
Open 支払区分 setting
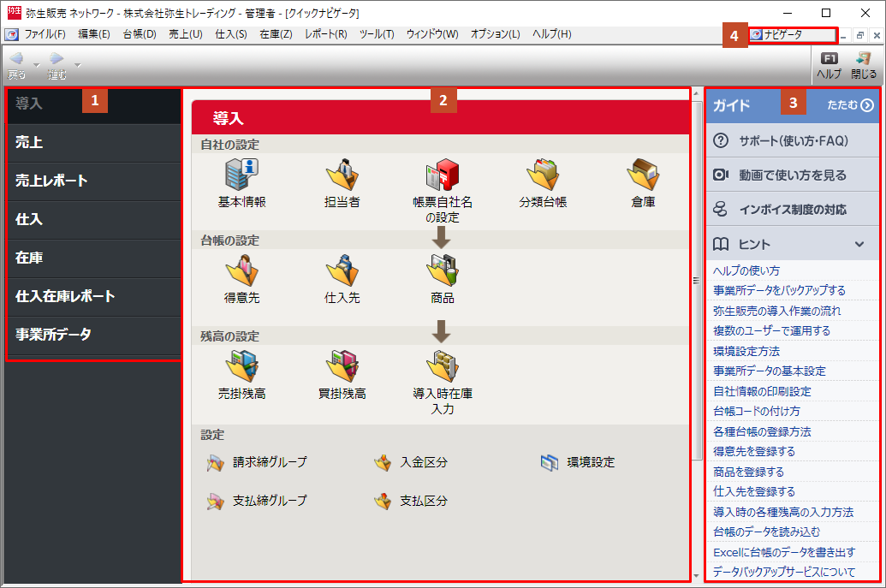[x=411, y=501]
